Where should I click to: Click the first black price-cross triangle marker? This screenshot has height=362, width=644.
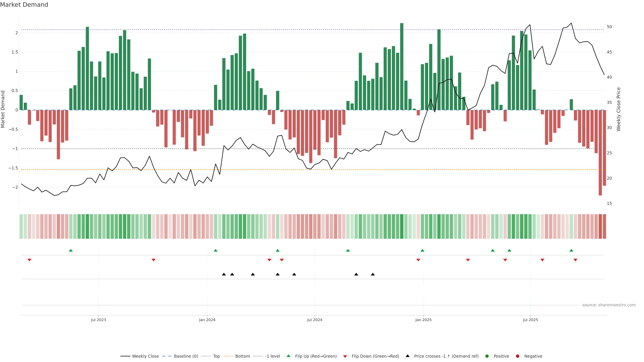point(224,274)
